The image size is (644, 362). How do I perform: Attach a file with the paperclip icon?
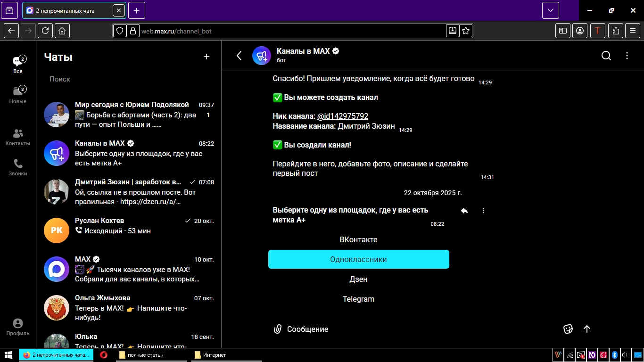click(x=278, y=329)
